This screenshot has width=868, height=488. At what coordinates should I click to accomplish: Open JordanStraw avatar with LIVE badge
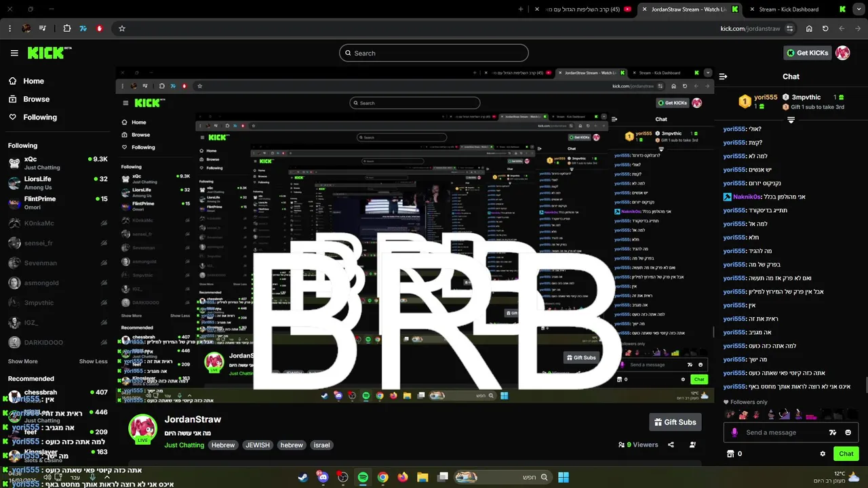[x=142, y=428]
